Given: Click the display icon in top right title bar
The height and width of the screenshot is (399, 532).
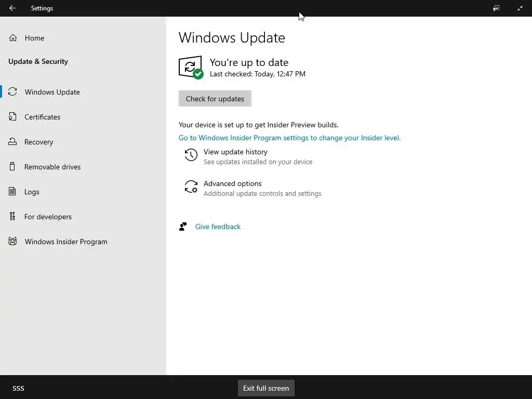Looking at the screenshot, I should point(496,8).
